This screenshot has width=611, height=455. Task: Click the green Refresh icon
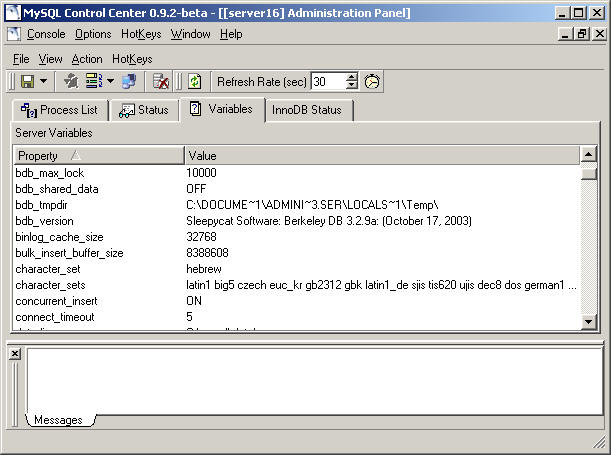coord(195,81)
